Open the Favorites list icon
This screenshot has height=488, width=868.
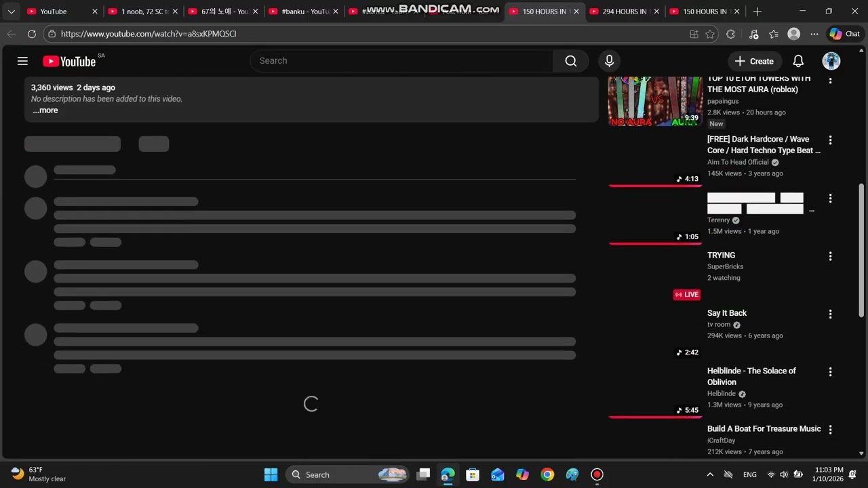point(774,34)
